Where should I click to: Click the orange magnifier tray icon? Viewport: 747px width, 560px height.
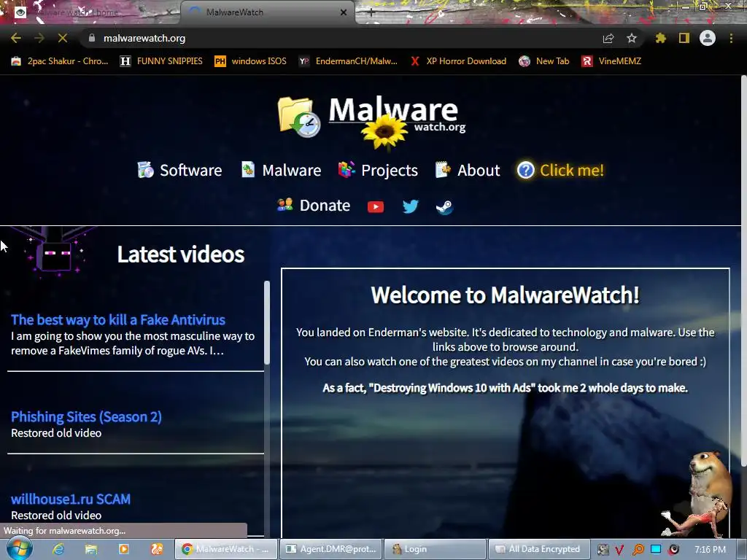638,550
